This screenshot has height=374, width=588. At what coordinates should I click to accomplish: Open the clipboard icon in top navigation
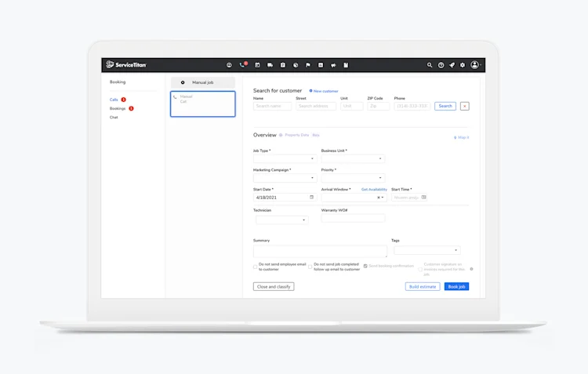click(283, 65)
